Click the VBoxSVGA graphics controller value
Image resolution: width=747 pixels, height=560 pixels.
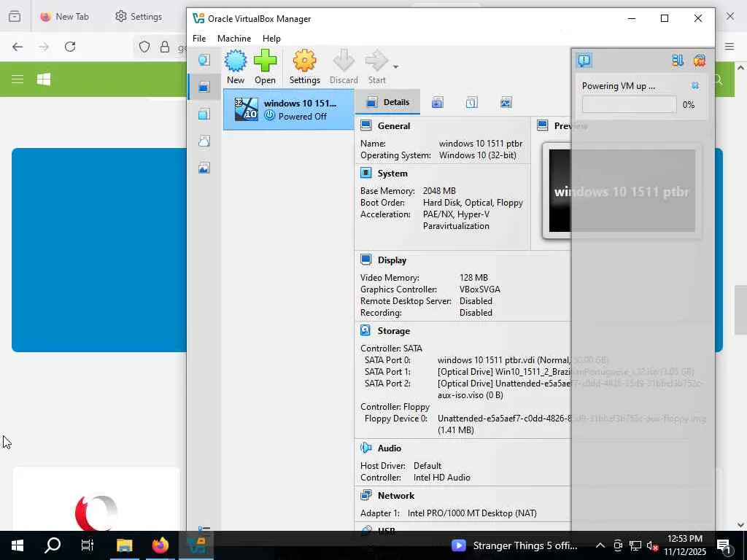(480, 289)
